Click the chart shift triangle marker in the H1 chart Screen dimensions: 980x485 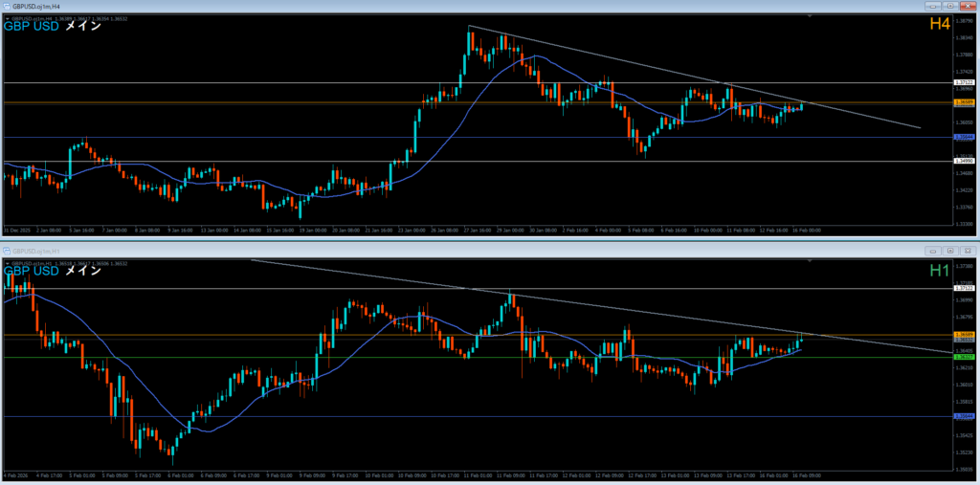pos(810,260)
